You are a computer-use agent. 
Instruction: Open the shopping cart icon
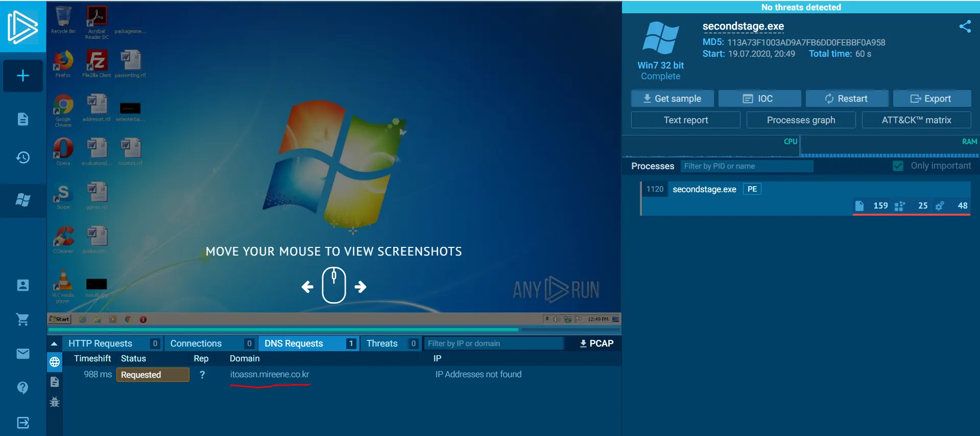(x=23, y=319)
